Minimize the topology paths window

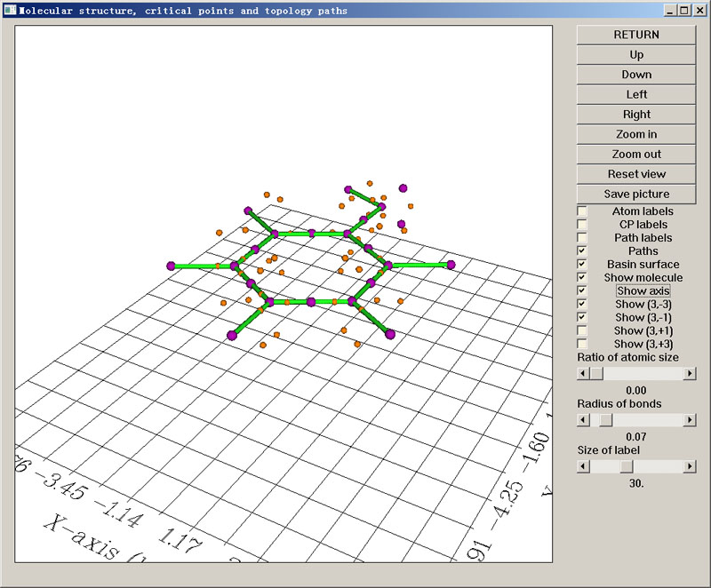coord(671,11)
